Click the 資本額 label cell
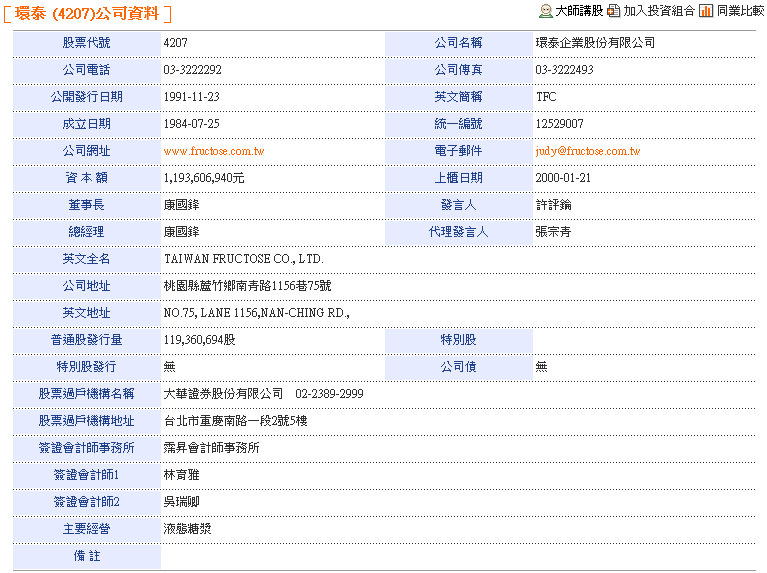Viewport: 767px width, 573px height. click(87, 178)
